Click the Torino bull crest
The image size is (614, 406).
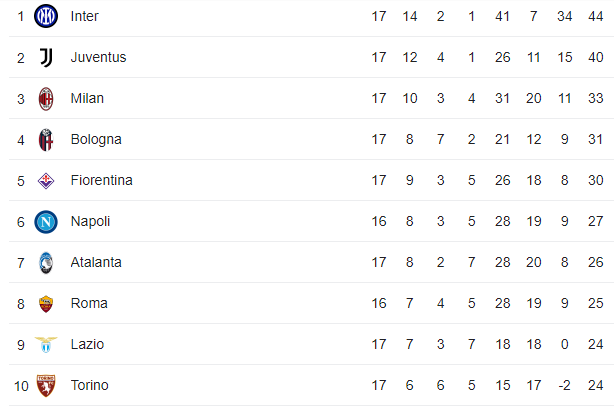click(x=46, y=386)
